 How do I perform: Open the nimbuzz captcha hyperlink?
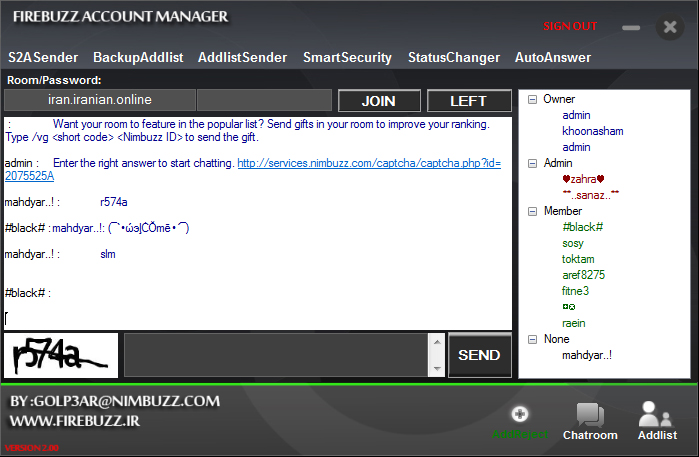pyautogui.click(x=369, y=164)
